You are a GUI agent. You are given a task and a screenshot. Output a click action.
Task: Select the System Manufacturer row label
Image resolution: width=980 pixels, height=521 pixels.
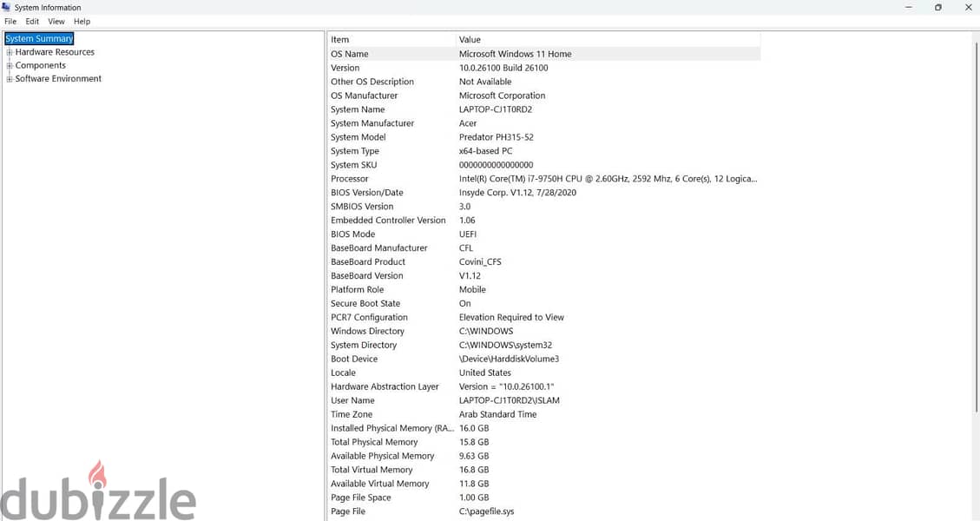tap(372, 123)
